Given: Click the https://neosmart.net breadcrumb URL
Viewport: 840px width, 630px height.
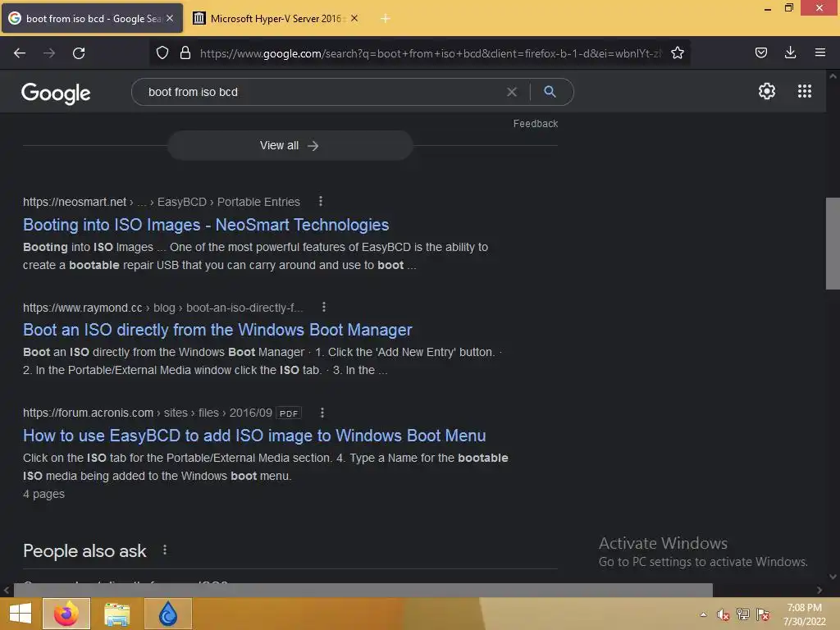Looking at the screenshot, I should pos(75,202).
